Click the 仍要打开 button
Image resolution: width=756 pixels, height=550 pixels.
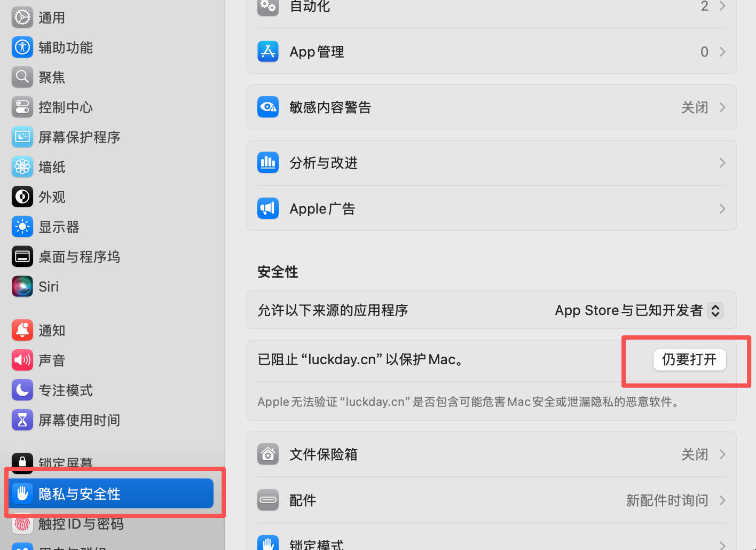click(x=689, y=360)
